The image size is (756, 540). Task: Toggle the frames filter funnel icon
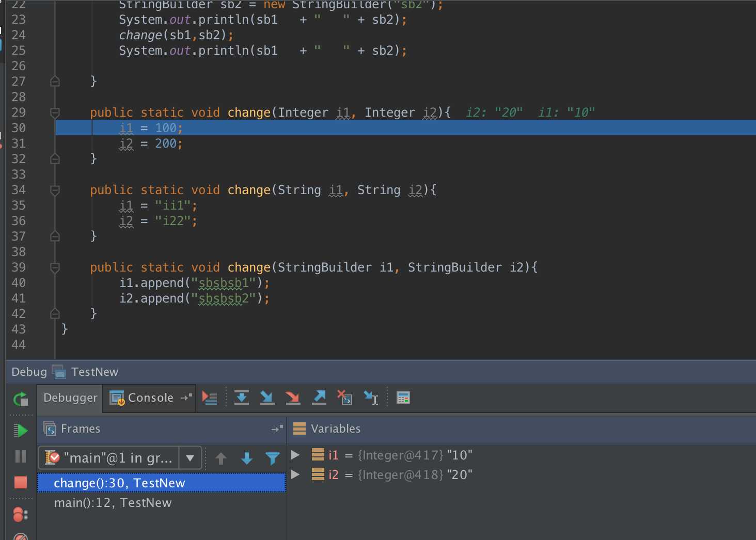(272, 458)
